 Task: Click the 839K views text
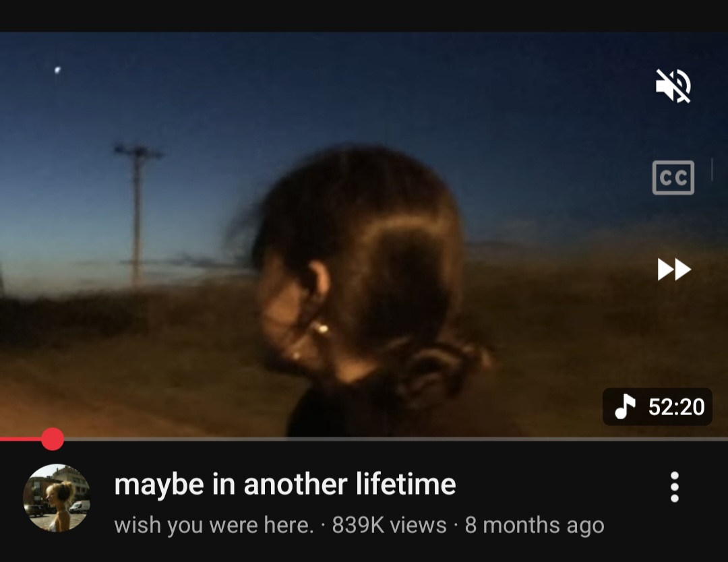(389, 525)
